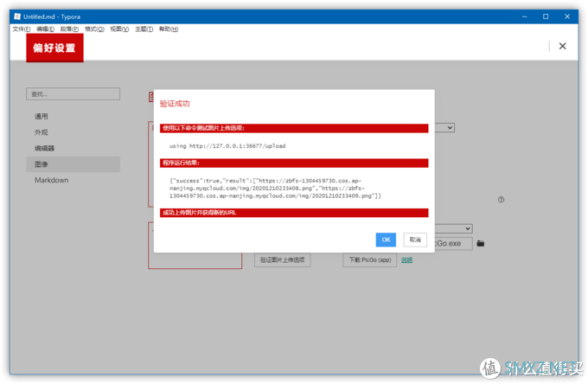
Task: Open the 段落(P) menu
Action: (70, 29)
